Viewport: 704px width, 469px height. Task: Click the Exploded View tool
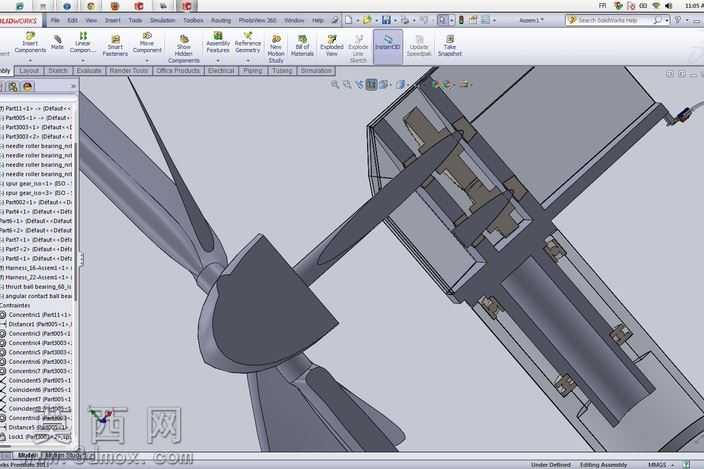coord(331,45)
